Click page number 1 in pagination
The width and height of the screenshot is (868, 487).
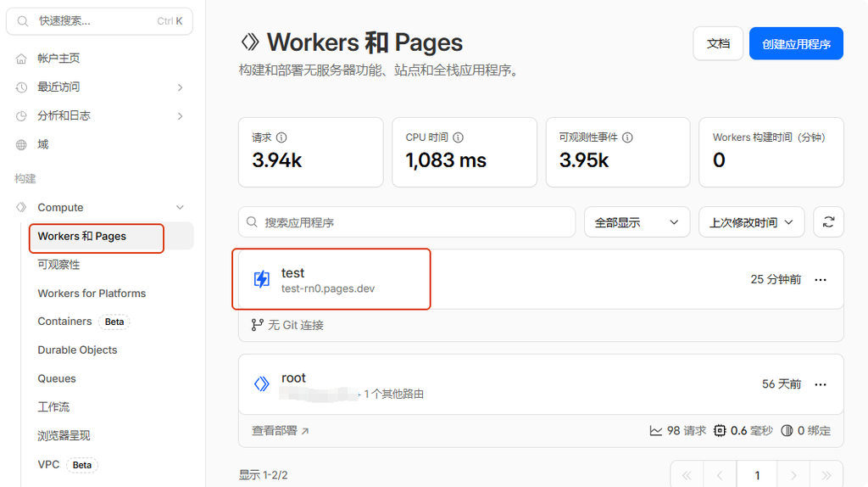(757, 475)
